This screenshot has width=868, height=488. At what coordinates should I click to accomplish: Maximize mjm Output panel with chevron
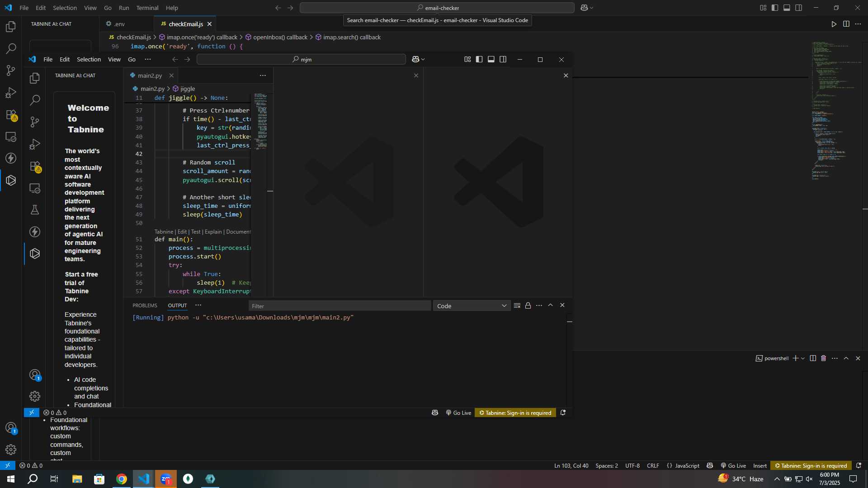(x=550, y=305)
